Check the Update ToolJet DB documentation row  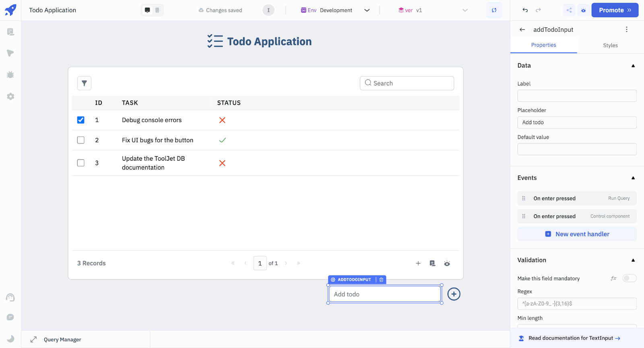click(81, 163)
